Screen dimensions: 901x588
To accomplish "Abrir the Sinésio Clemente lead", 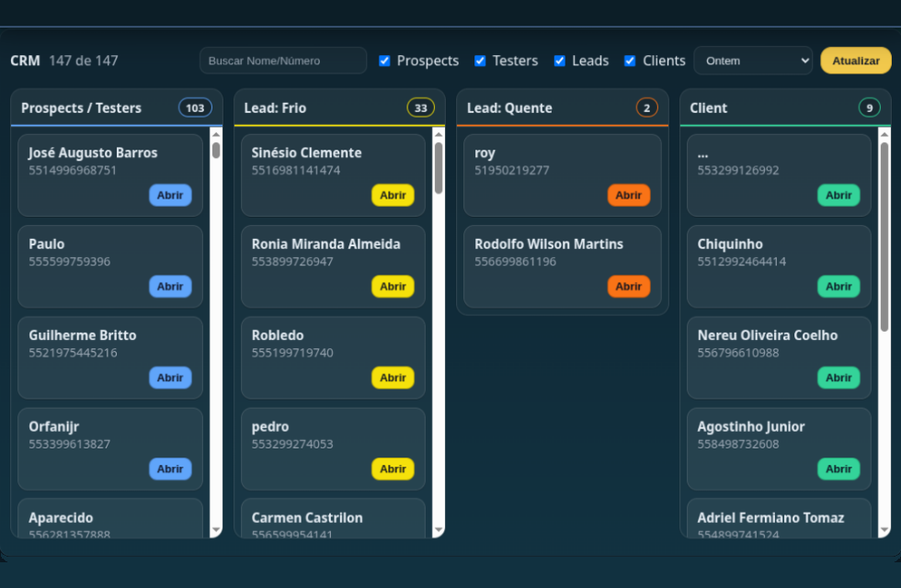I will (x=393, y=195).
